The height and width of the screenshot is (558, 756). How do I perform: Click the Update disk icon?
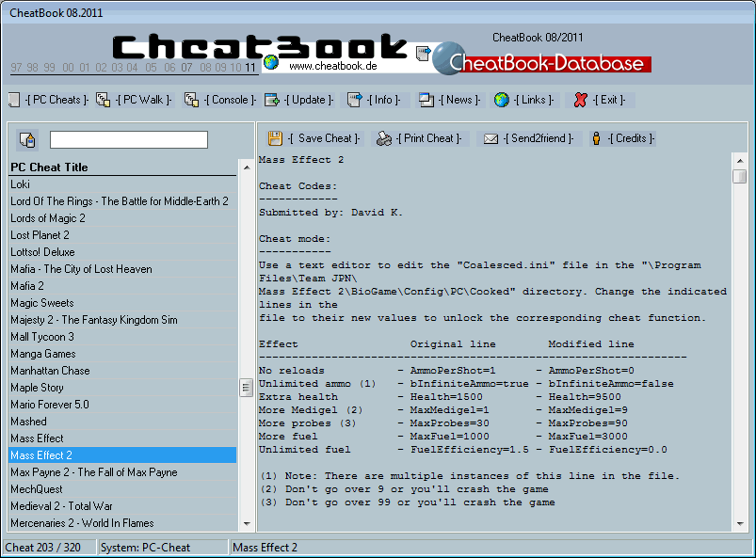(272, 100)
